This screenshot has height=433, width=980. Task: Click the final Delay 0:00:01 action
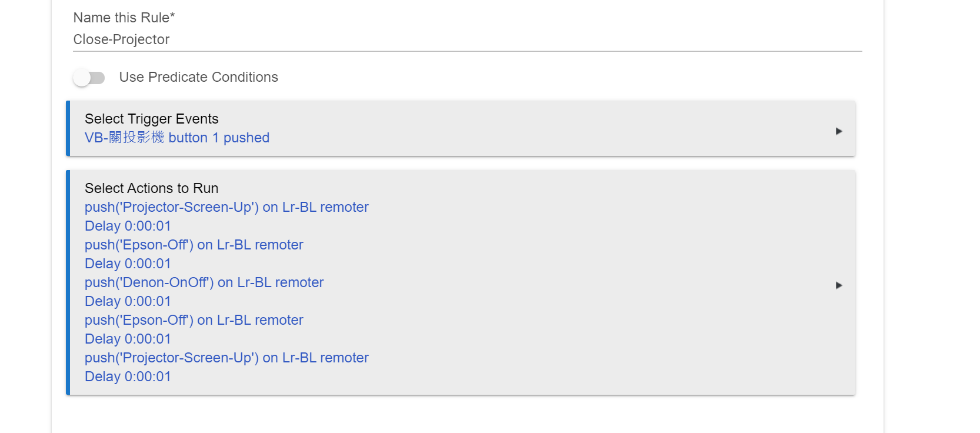(x=128, y=377)
